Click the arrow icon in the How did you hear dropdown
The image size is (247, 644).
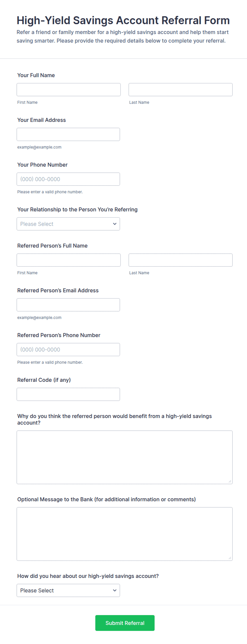point(115,590)
